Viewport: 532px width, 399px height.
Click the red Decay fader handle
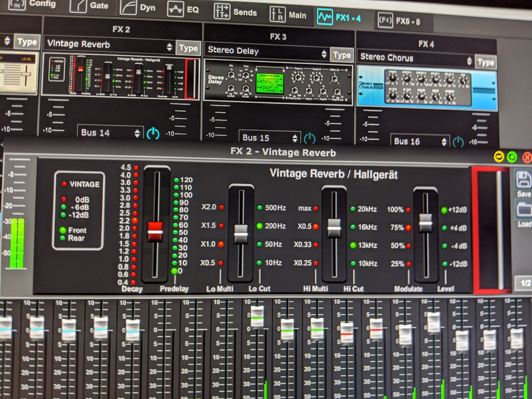[155, 232]
